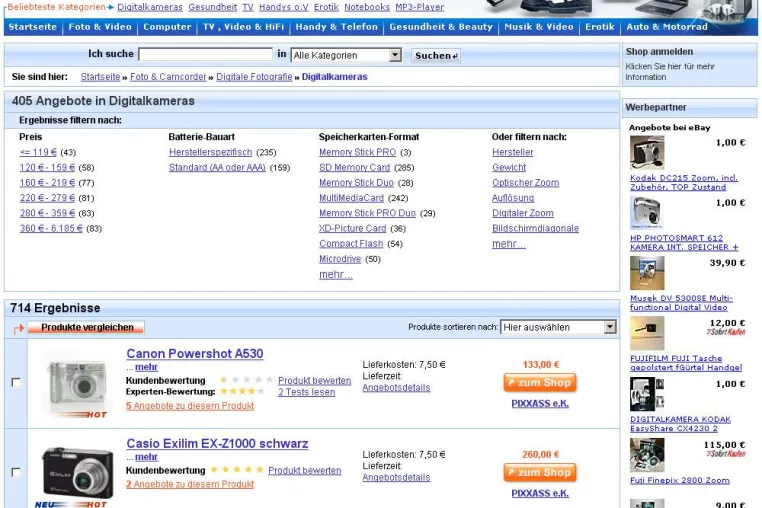
Task: Open the Handy & Telefon navigation tab
Action: click(336, 27)
